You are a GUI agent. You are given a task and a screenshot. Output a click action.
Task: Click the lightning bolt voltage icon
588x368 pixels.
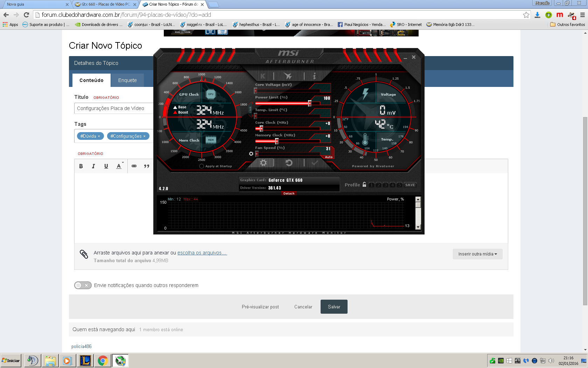click(x=365, y=94)
